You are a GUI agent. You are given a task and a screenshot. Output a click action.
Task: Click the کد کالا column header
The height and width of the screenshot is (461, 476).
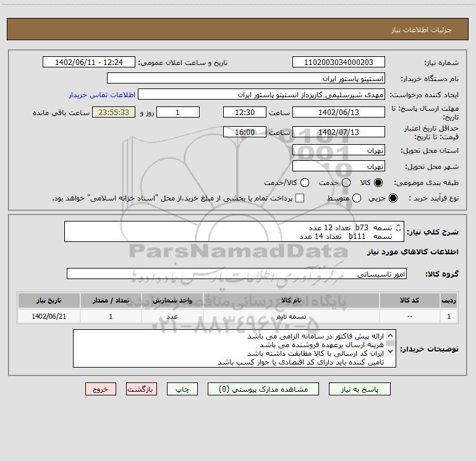[x=409, y=300]
